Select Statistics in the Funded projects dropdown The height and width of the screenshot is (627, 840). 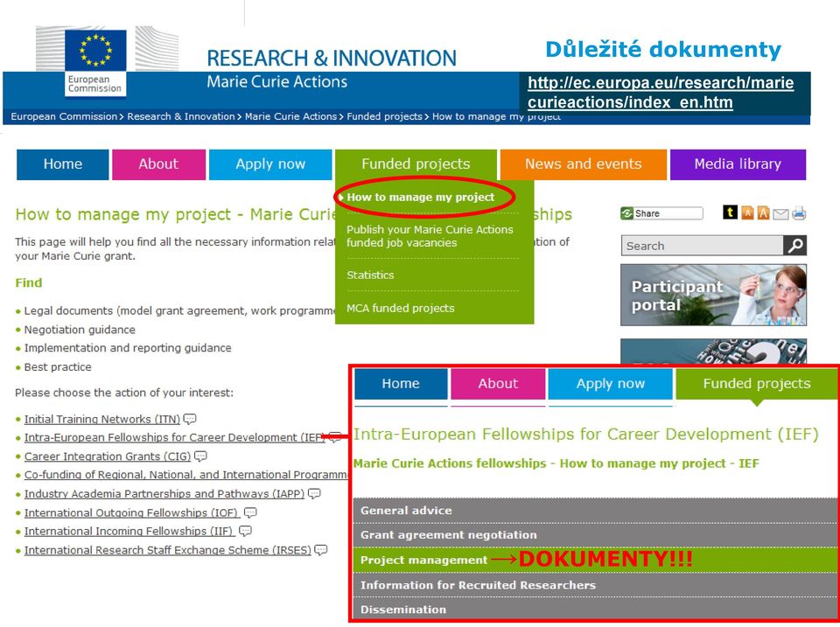coord(370,275)
